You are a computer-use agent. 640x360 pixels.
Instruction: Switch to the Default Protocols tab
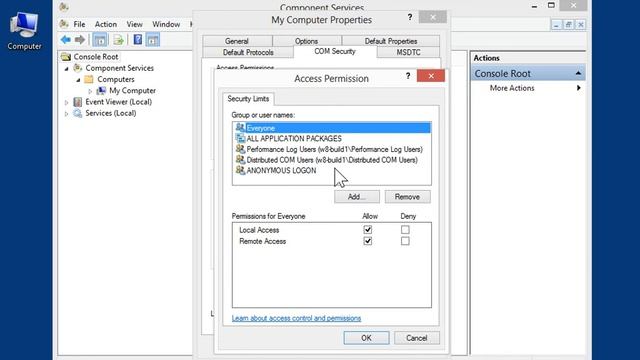click(248, 52)
